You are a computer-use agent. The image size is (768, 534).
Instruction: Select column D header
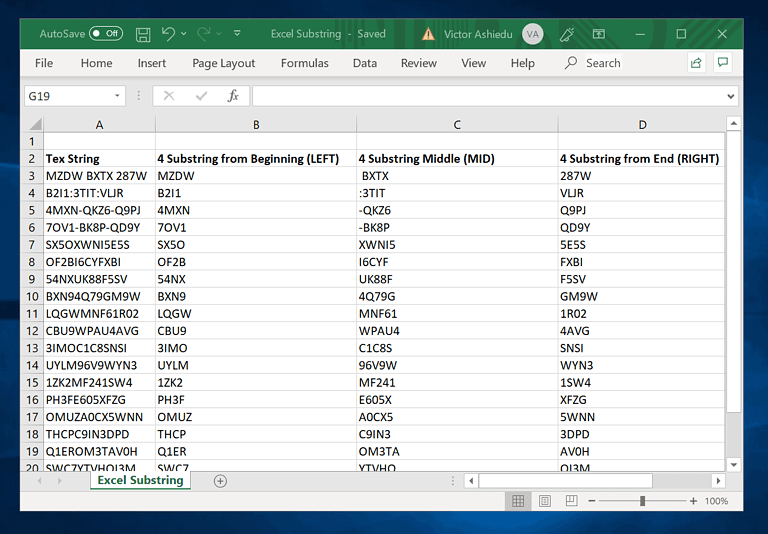[642, 124]
